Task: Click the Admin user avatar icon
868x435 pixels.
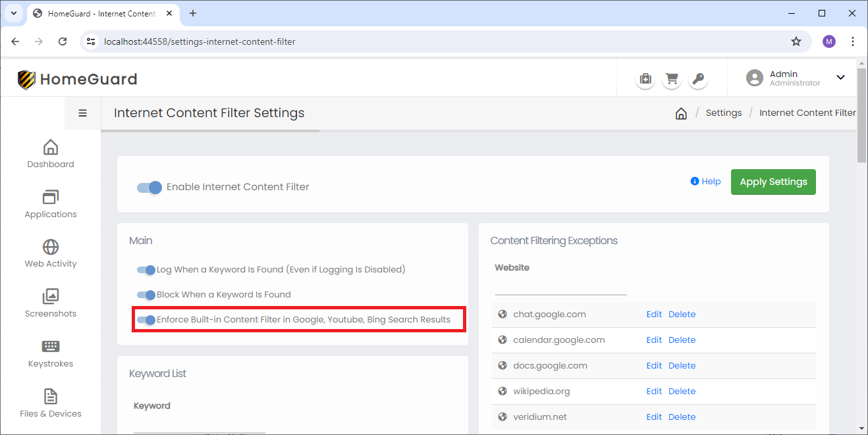Action: pyautogui.click(x=755, y=78)
